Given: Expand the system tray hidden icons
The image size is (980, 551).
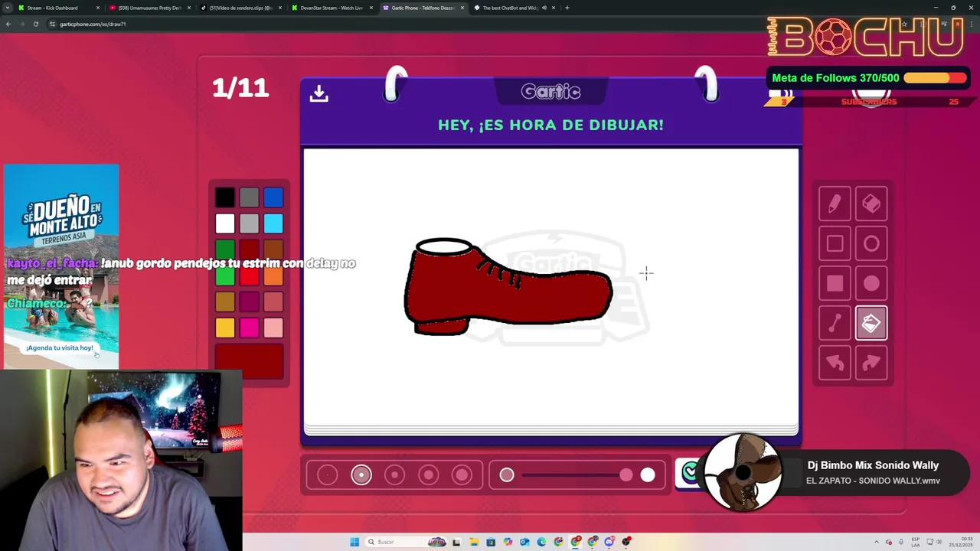Looking at the screenshot, I should click(x=877, y=542).
